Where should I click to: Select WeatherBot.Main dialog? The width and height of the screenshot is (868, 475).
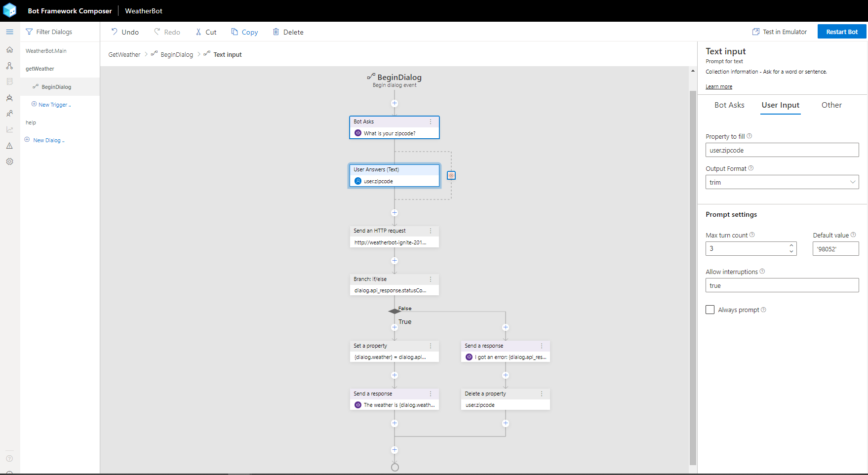(x=46, y=51)
